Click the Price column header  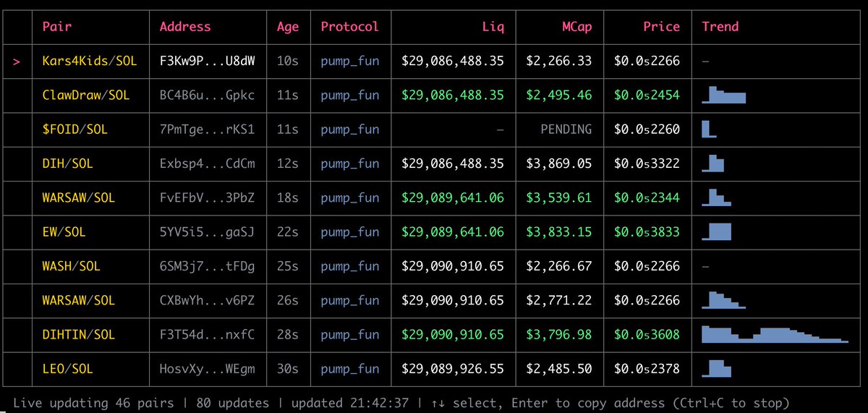(662, 27)
